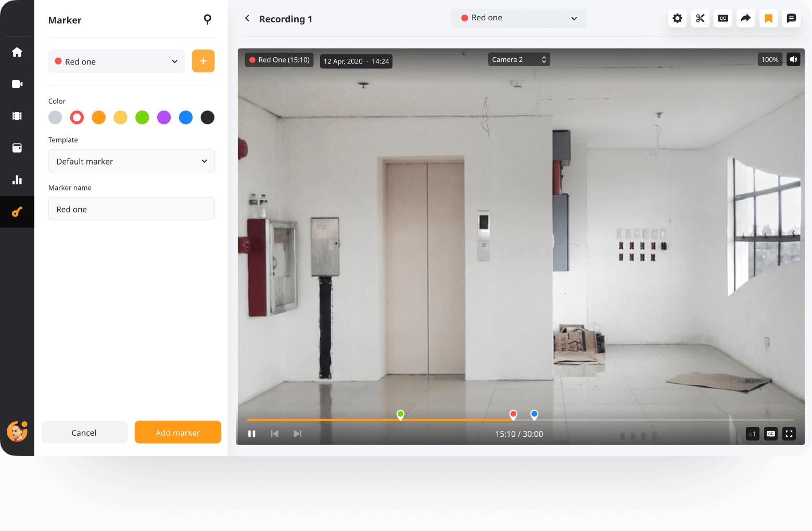Image resolution: width=812 pixels, height=531 pixels.
Task: Select the orange marker tool in sidebar
Action: (17, 212)
